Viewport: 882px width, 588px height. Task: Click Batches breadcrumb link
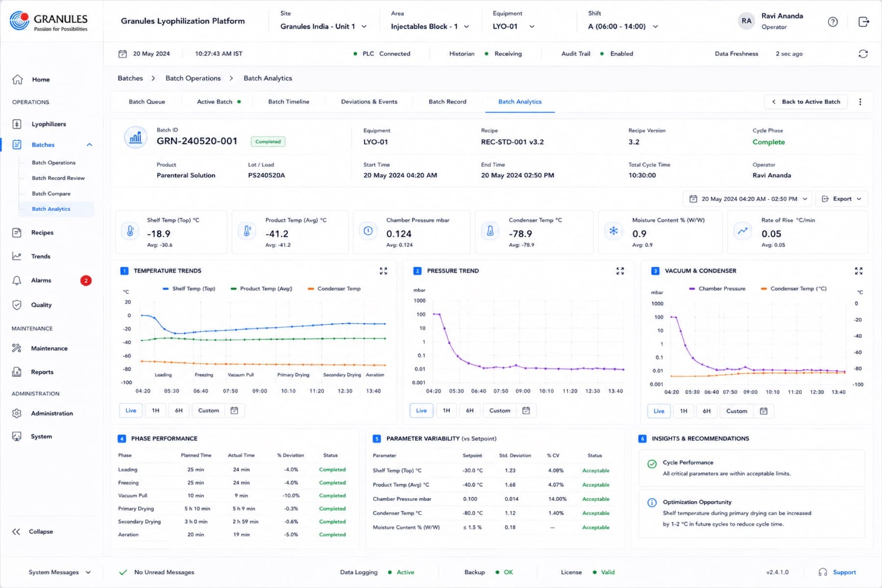(130, 78)
